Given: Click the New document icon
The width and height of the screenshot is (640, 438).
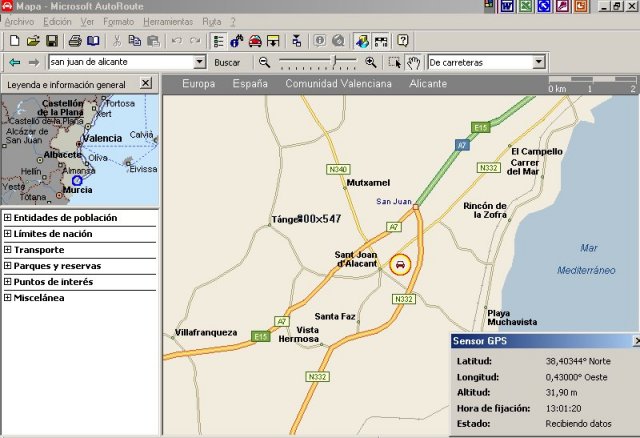Looking at the screenshot, I should [14, 41].
